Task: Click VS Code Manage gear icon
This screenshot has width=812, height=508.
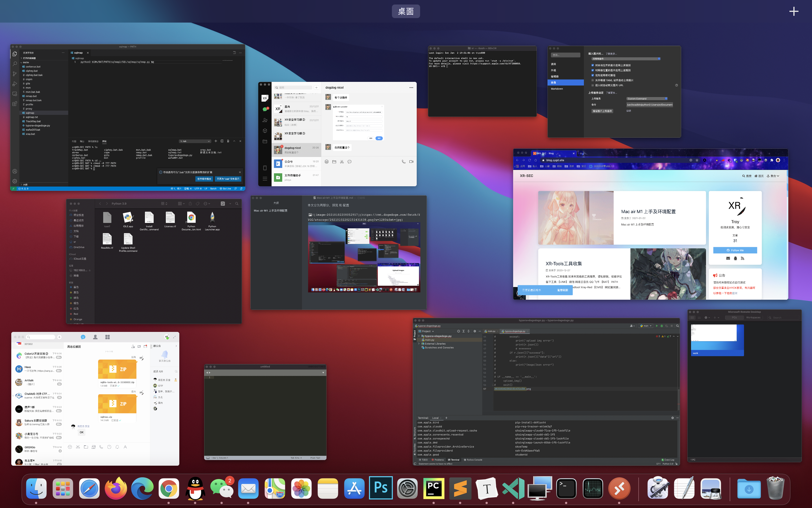Action: tap(14, 181)
